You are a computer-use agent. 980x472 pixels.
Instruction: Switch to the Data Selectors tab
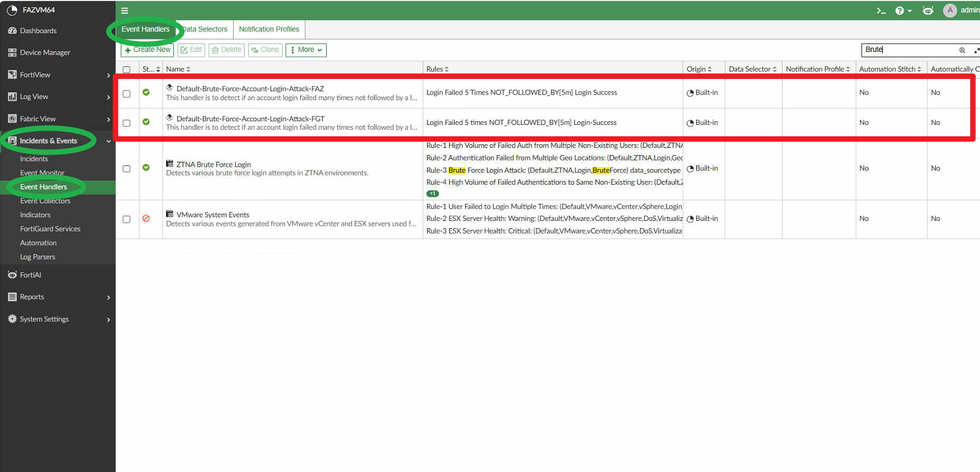(205, 29)
